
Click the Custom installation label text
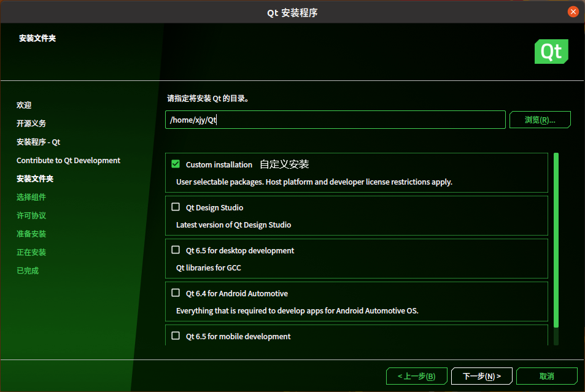pyautogui.click(x=219, y=164)
